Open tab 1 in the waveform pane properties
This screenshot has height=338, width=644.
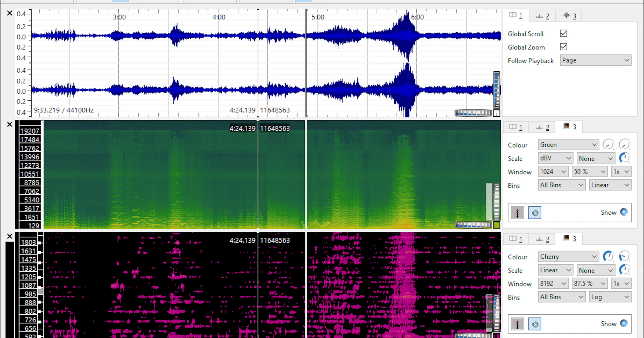pyautogui.click(x=516, y=16)
